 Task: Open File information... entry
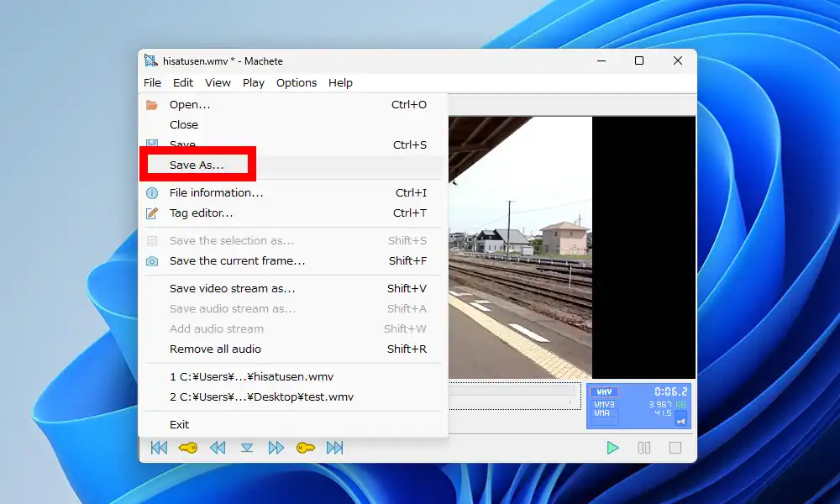216,193
